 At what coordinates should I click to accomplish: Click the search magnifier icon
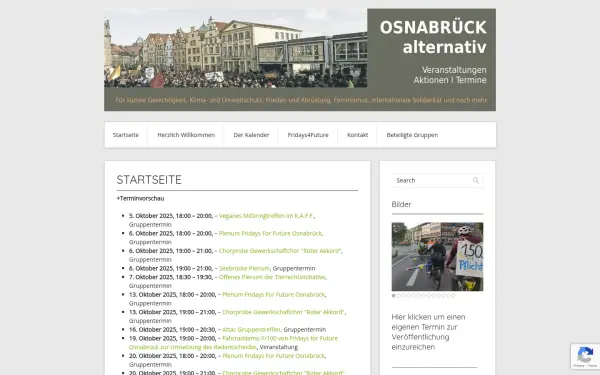click(x=476, y=180)
